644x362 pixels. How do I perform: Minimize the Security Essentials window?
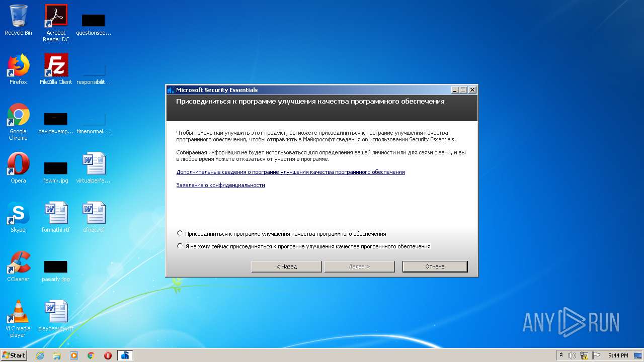click(455, 90)
